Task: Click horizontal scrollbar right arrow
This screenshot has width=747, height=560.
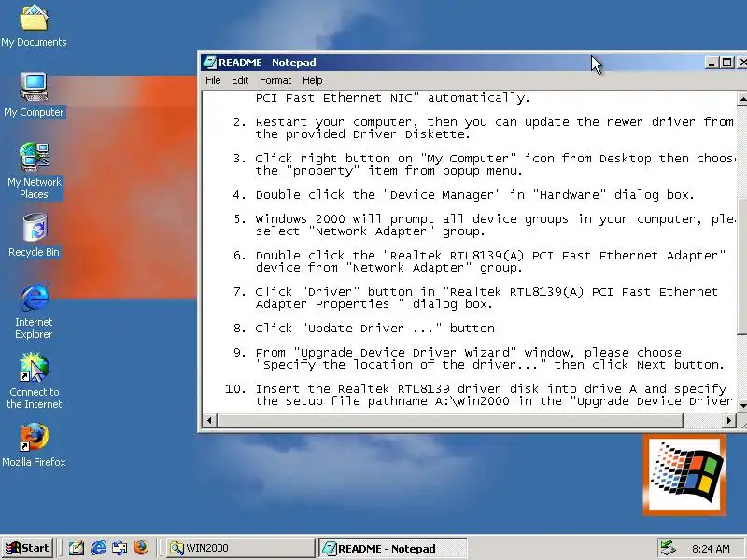Action: (x=728, y=421)
